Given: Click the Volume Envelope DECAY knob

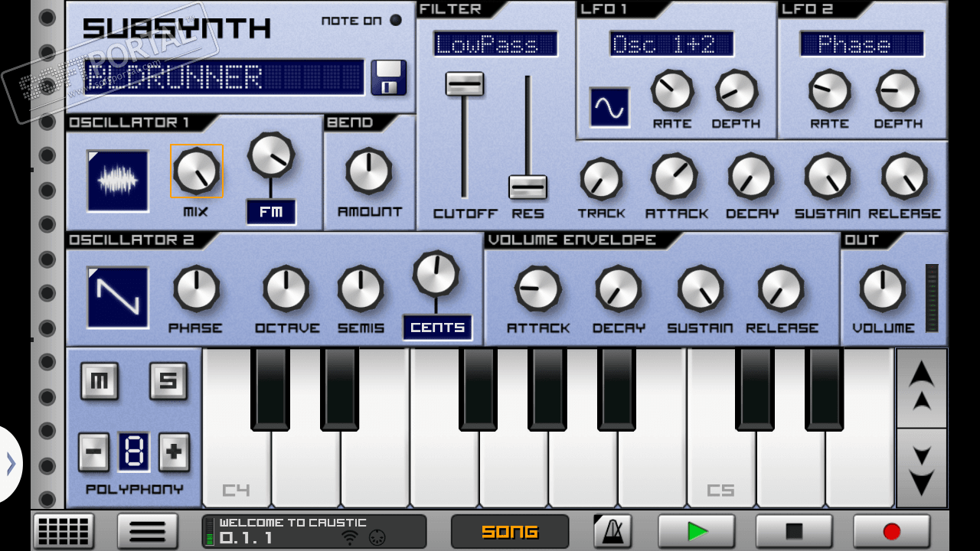Looking at the screenshot, I should coord(619,289).
